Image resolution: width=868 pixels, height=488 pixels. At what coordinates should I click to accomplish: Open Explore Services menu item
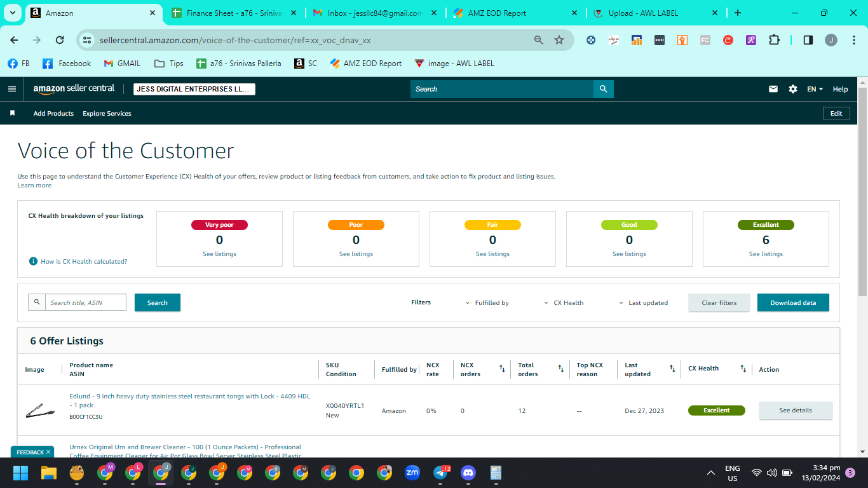point(107,114)
